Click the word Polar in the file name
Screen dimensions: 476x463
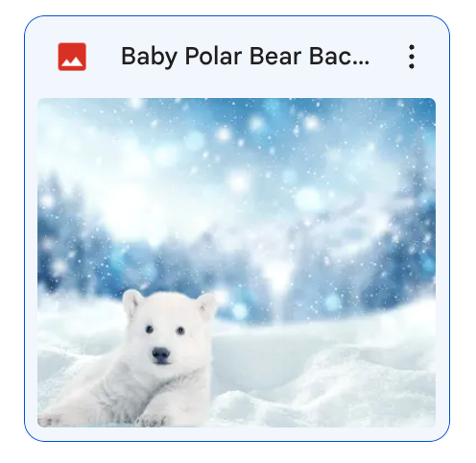click(213, 57)
